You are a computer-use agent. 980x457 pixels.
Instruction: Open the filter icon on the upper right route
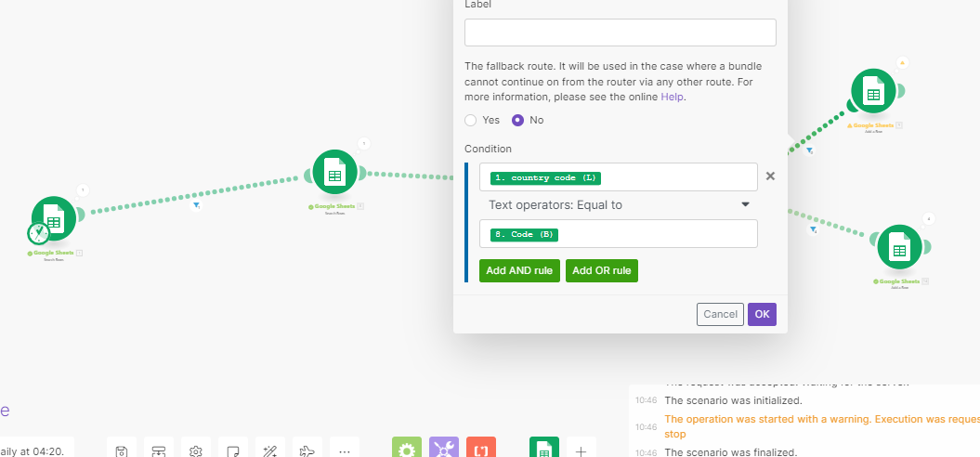[809, 150]
